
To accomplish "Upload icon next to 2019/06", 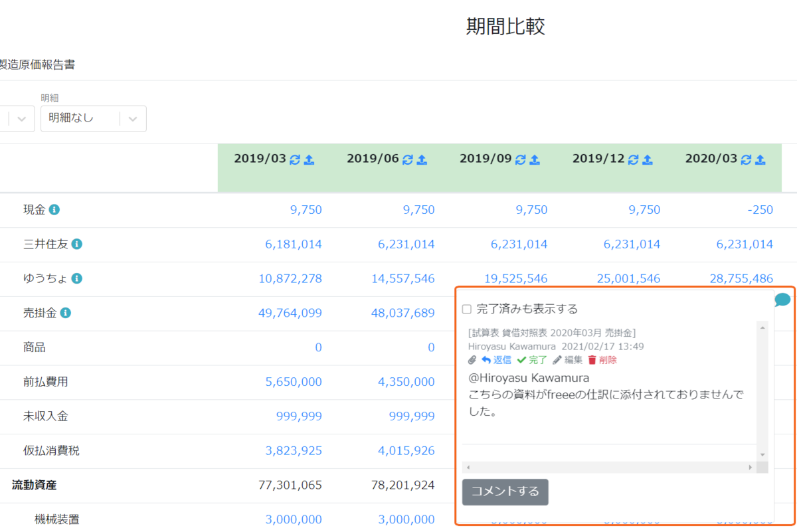I will [x=422, y=159].
